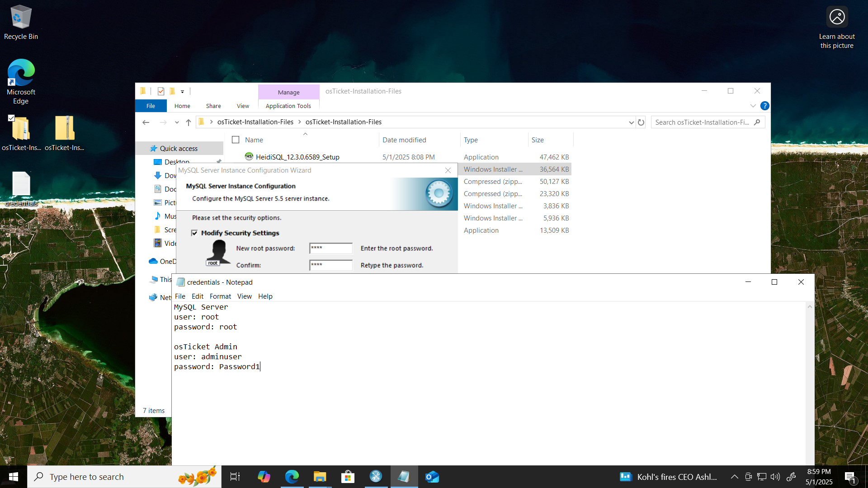Click the Start button on taskbar
The width and height of the screenshot is (868, 488).
(x=14, y=477)
